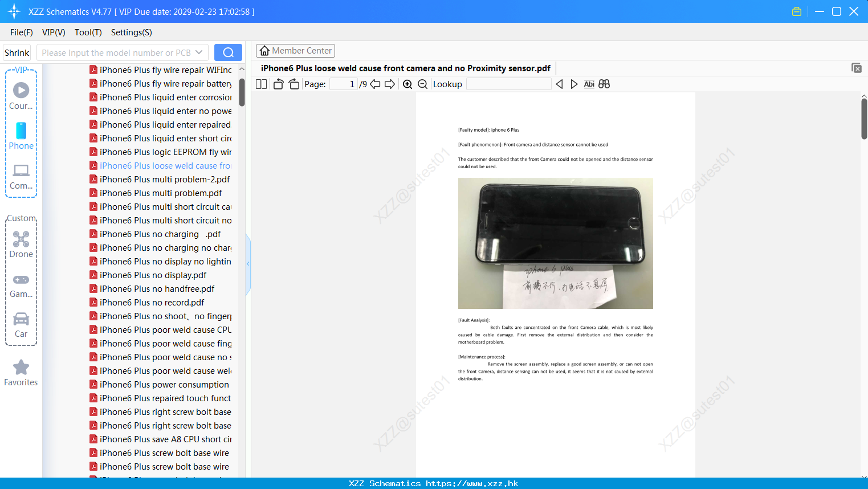The width and height of the screenshot is (868, 489).
Task: Open 'iPhone6 Plus liquid enter no power' file
Action: pos(161,111)
